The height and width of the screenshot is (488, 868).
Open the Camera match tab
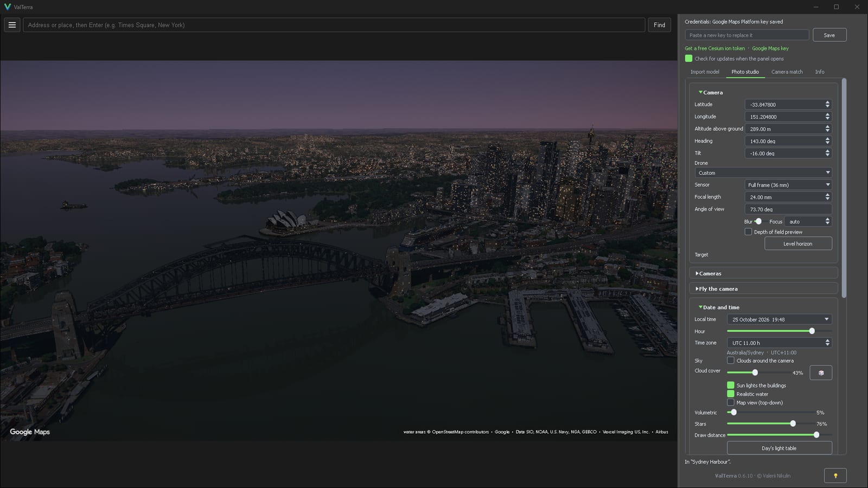click(x=787, y=72)
